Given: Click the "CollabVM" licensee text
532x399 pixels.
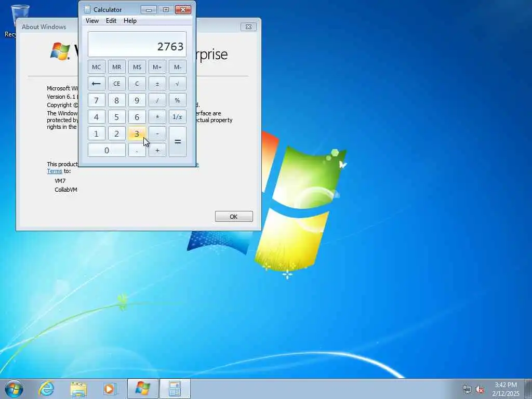Looking at the screenshot, I should point(66,190).
